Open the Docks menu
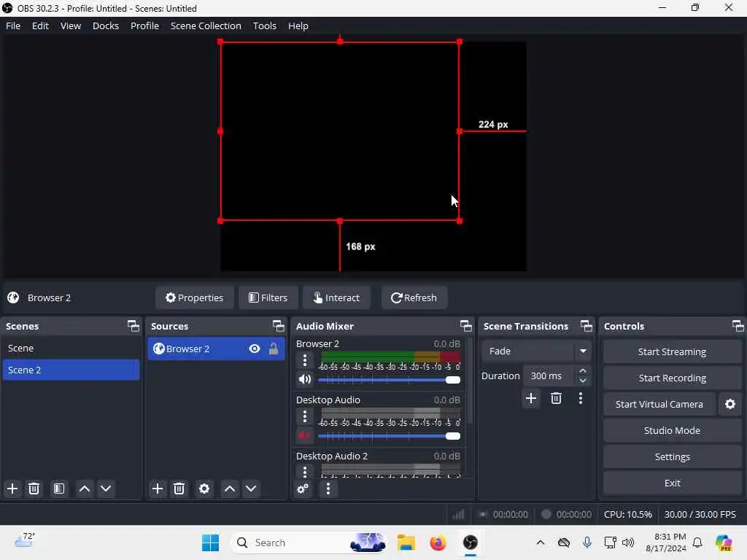The height and width of the screenshot is (560, 747). (106, 26)
